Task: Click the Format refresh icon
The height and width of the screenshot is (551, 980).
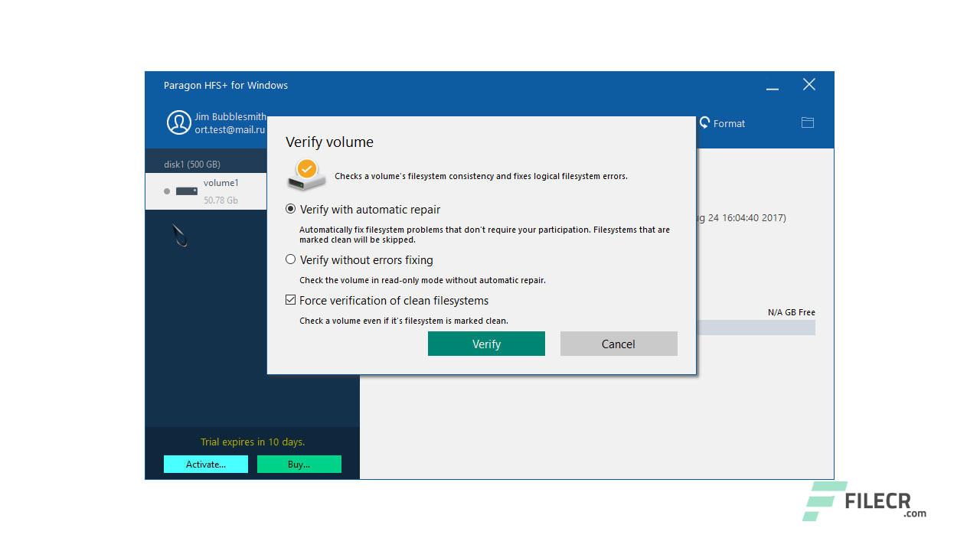Action: tap(704, 122)
